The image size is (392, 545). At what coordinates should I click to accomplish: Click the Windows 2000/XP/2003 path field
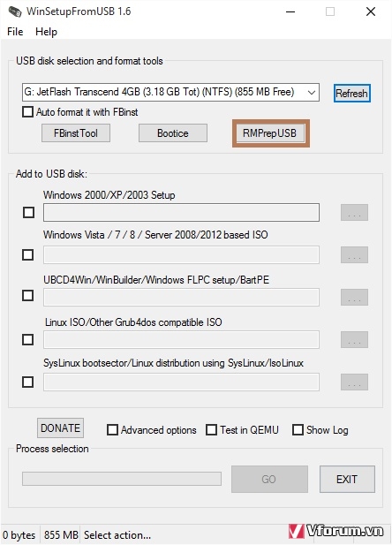pyautogui.click(x=181, y=212)
